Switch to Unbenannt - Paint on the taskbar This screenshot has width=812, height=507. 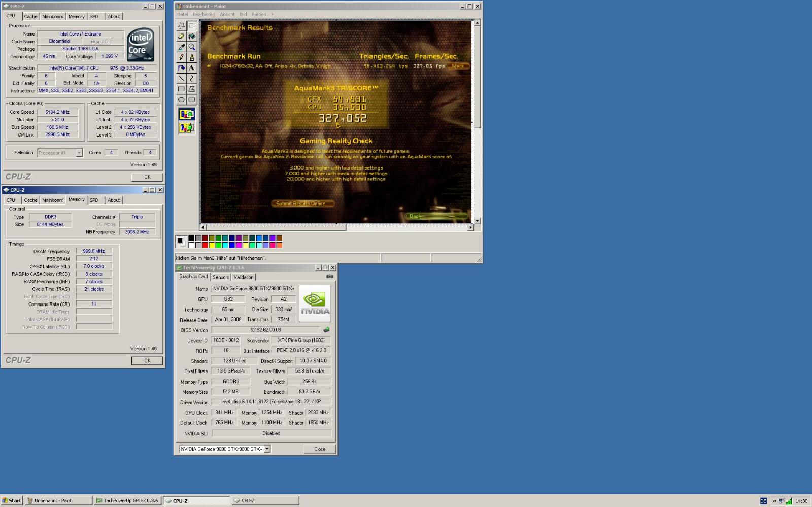pyautogui.click(x=59, y=501)
